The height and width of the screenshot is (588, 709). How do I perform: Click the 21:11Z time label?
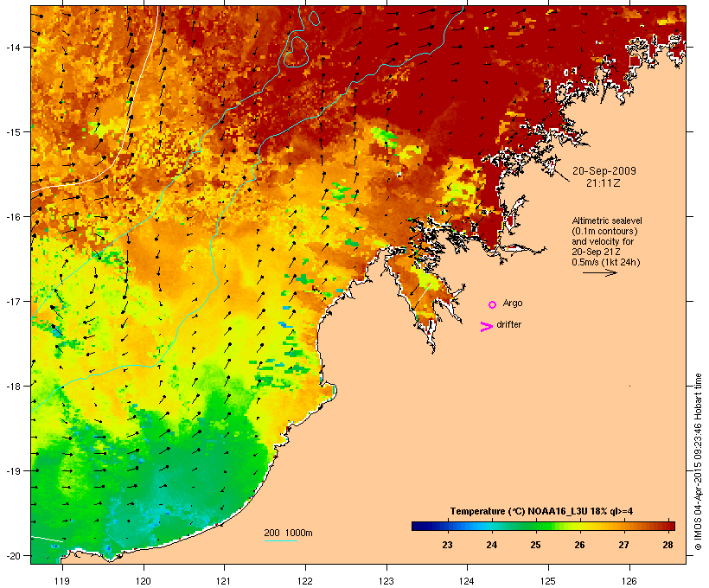(x=604, y=183)
